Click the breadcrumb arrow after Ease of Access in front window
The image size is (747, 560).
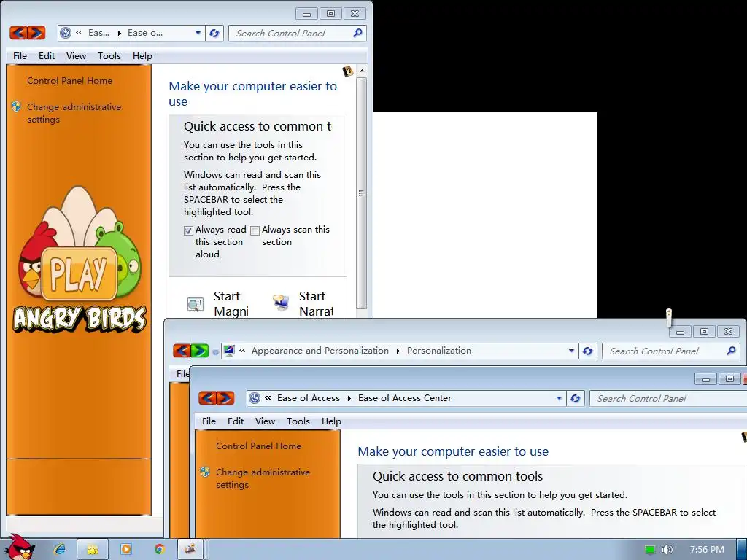[x=349, y=398]
